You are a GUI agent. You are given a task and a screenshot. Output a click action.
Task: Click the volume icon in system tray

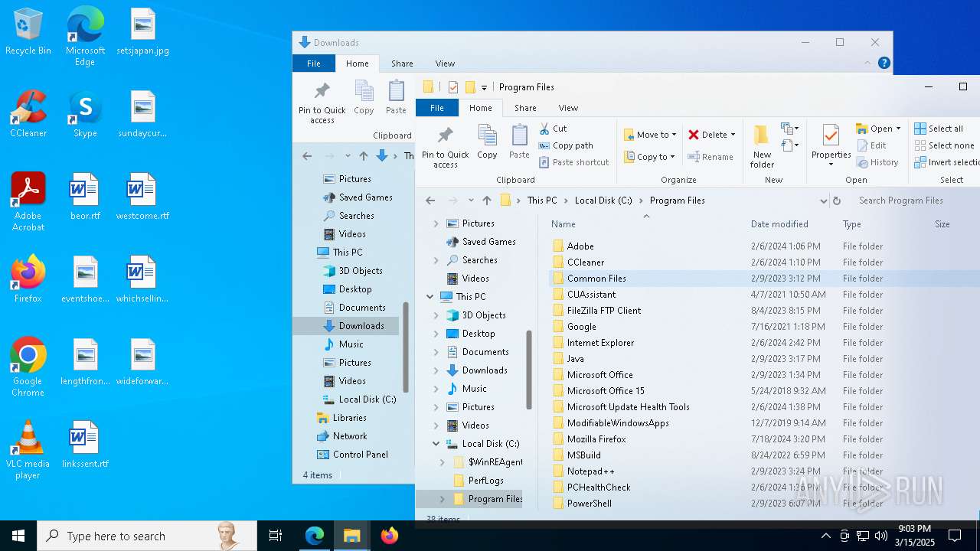881,536
